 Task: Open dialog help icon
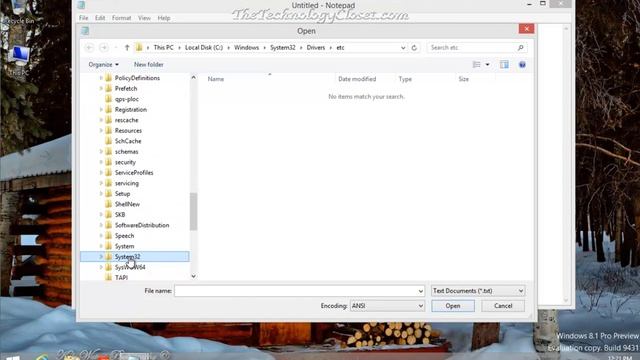(x=522, y=64)
